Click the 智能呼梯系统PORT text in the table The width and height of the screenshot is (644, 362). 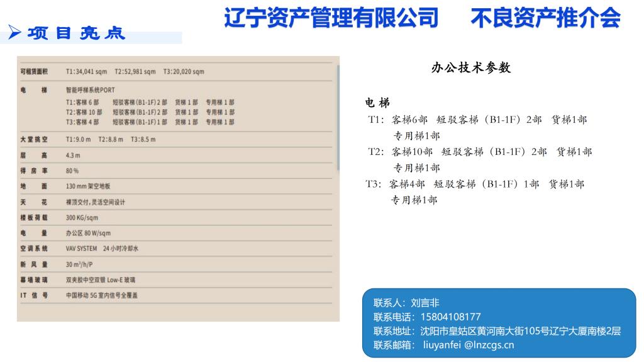click(91, 90)
